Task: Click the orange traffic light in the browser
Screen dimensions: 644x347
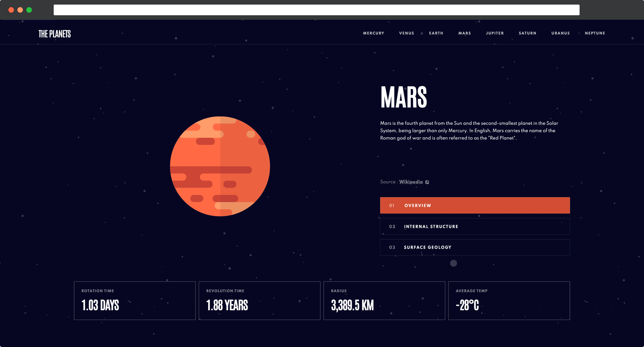Action: pyautogui.click(x=20, y=10)
